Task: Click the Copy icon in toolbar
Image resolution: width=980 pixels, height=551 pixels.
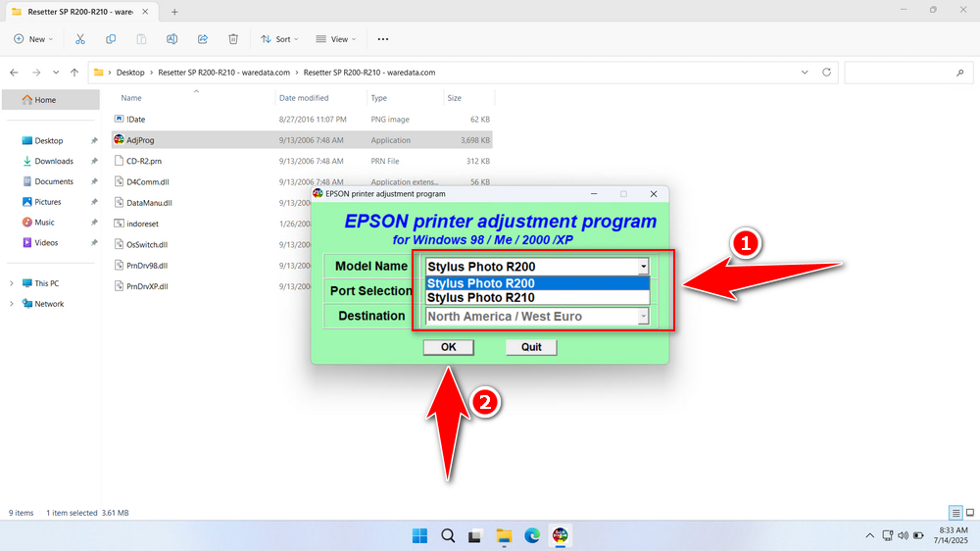Action: [111, 39]
